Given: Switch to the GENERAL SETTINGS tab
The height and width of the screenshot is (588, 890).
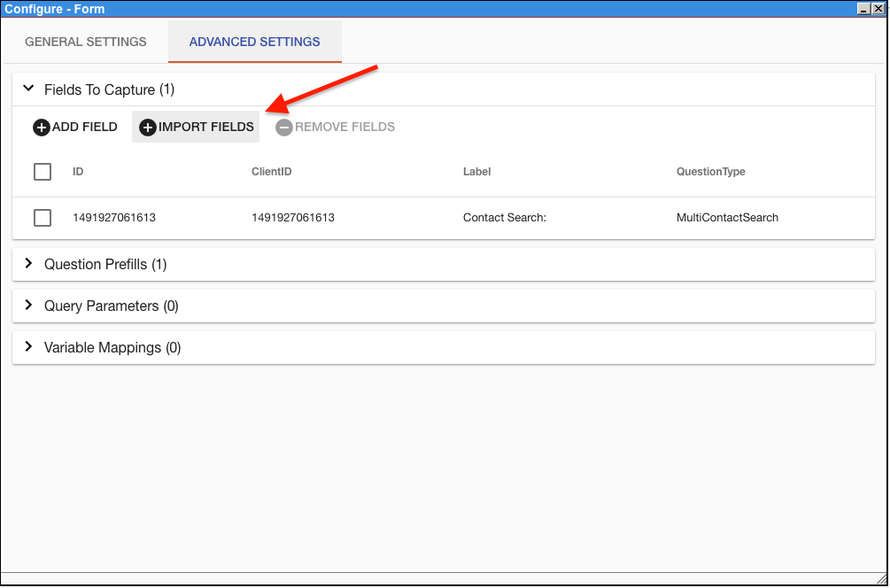Looking at the screenshot, I should click(85, 42).
